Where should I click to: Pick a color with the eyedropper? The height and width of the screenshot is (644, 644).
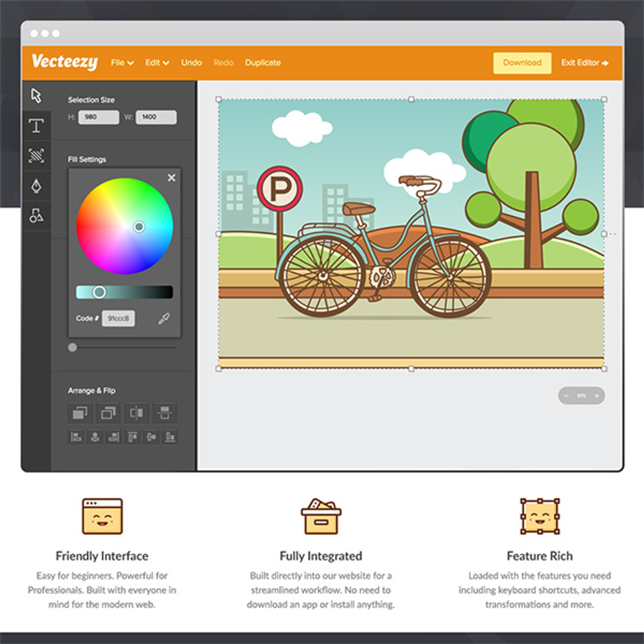[164, 319]
